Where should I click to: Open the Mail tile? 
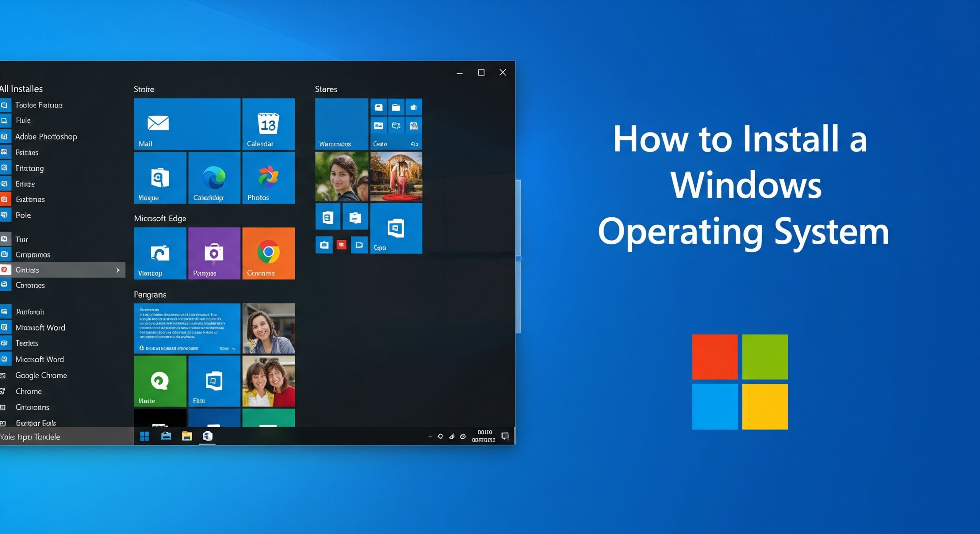[187, 124]
